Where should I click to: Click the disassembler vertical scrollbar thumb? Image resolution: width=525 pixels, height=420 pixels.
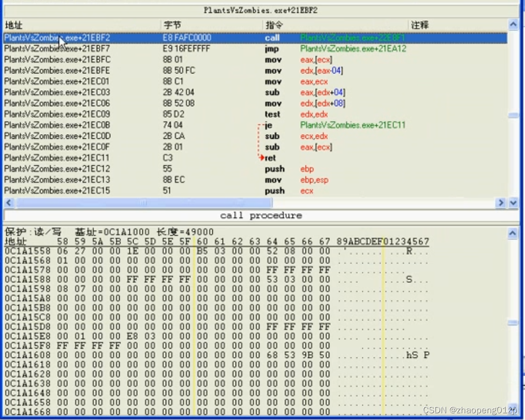click(513, 115)
